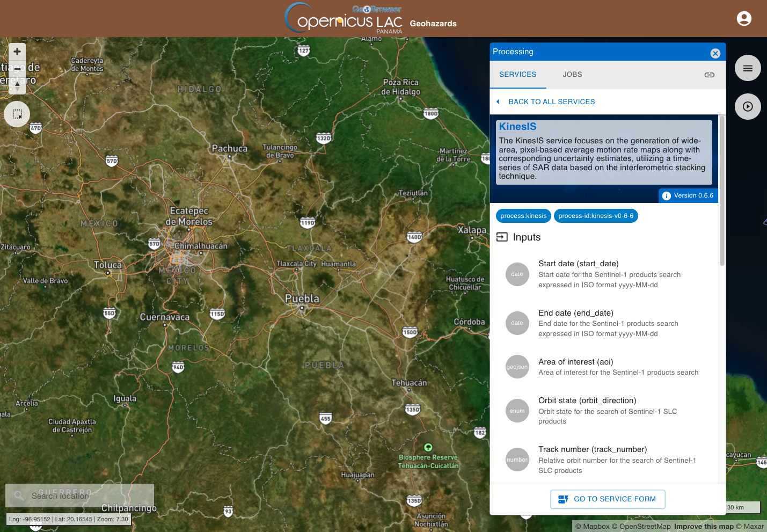Select the SERVICES tab
The height and width of the screenshot is (532, 767).
point(518,75)
